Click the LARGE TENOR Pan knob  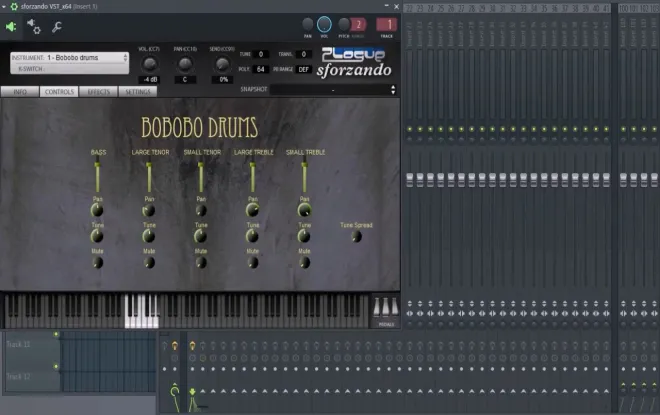(149, 210)
